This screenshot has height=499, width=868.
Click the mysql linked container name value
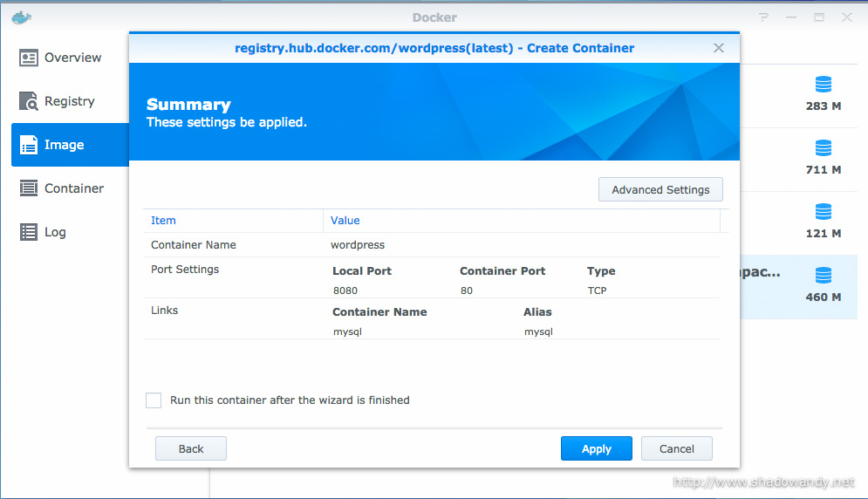click(x=348, y=332)
